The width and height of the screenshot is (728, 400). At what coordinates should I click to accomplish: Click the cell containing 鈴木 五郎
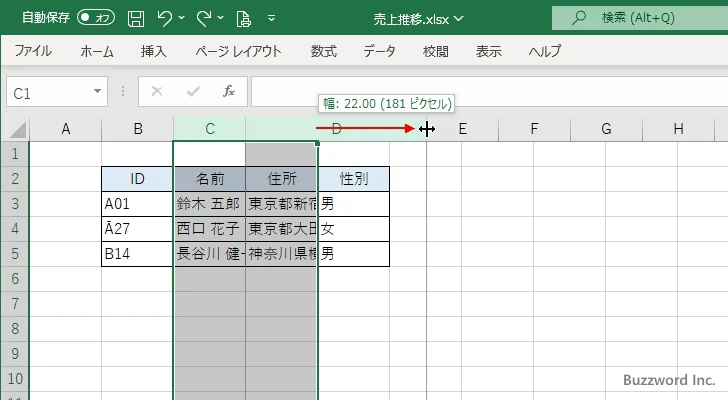(210, 204)
